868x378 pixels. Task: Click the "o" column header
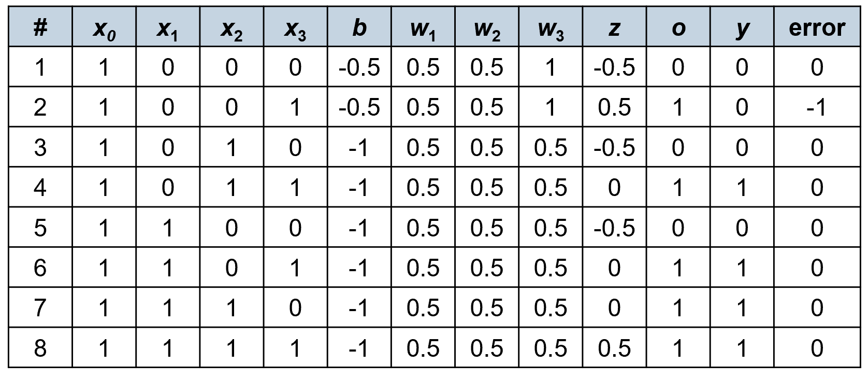[x=678, y=28]
